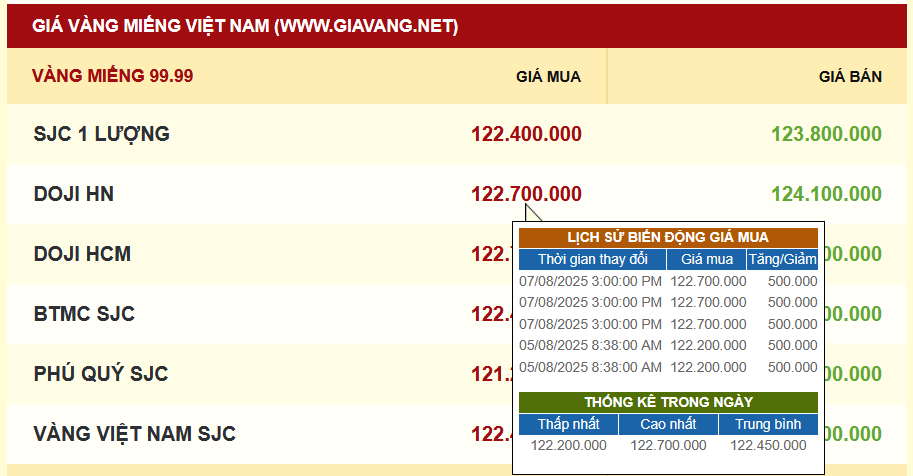Screen dimensions: 913x476
Task: Select the DOJI HN row label
Action: pyautogui.click(x=73, y=194)
